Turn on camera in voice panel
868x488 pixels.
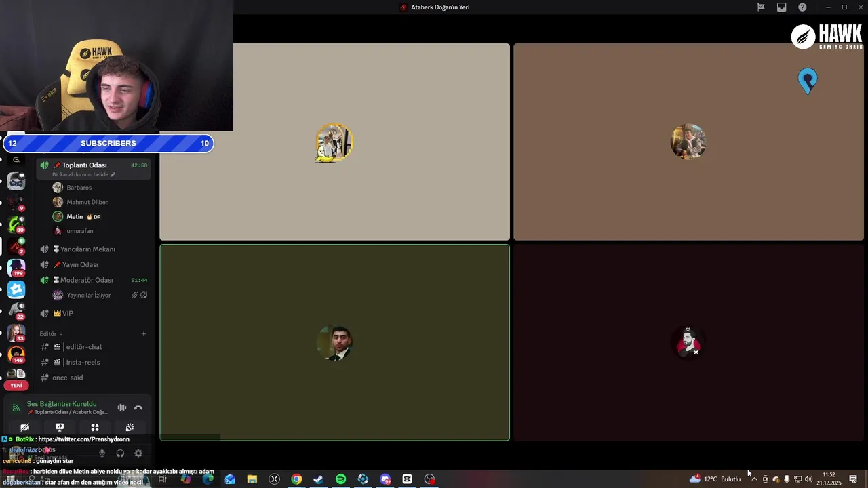24,427
